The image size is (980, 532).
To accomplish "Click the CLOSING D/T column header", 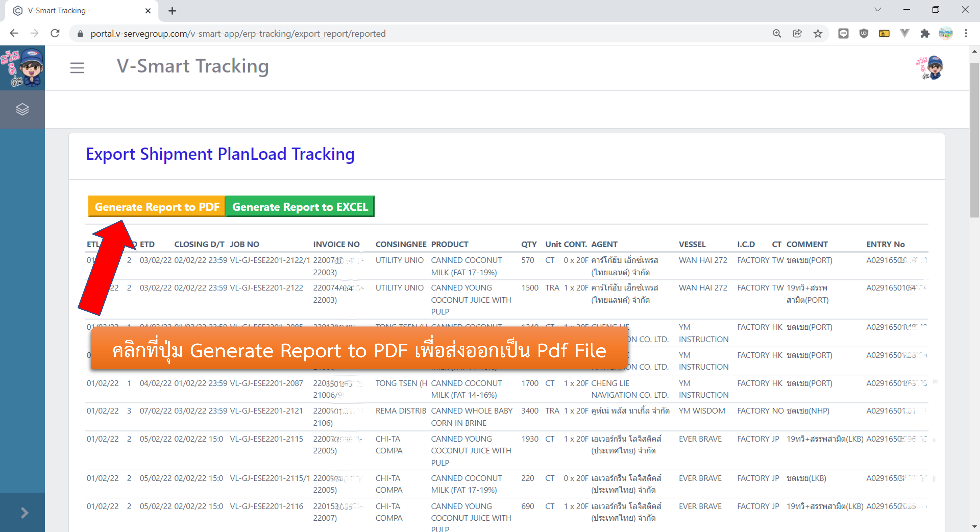I will 199,244.
